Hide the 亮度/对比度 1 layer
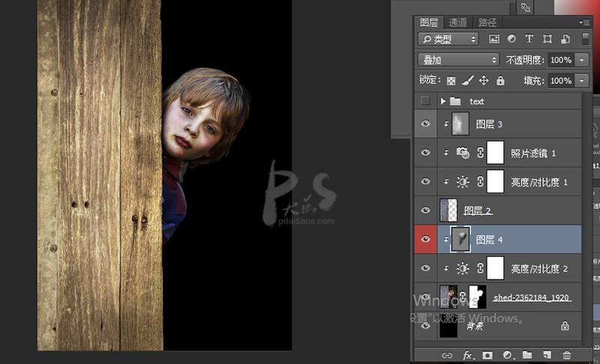600x364 pixels. click(425, 181)
